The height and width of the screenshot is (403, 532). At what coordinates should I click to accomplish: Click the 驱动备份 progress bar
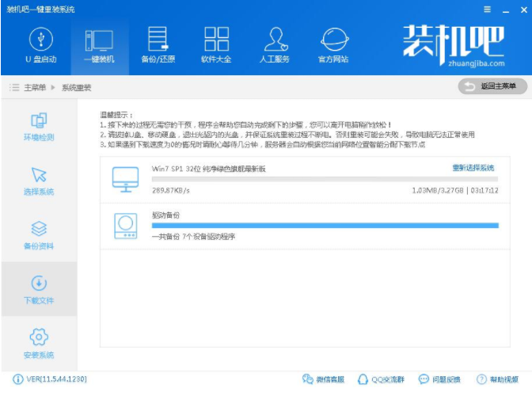click(325, 226)
